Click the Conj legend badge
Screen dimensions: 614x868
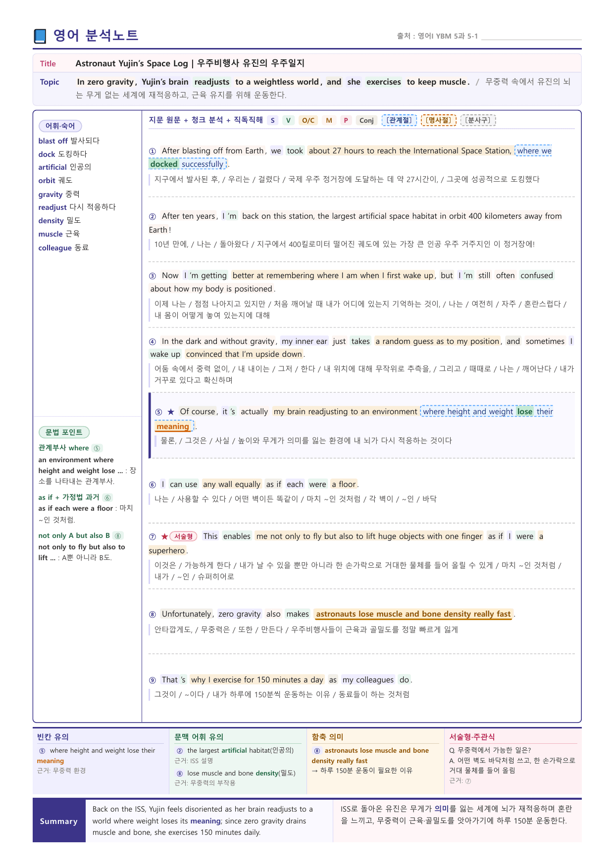pyautogui.click(x=366, y=120)
